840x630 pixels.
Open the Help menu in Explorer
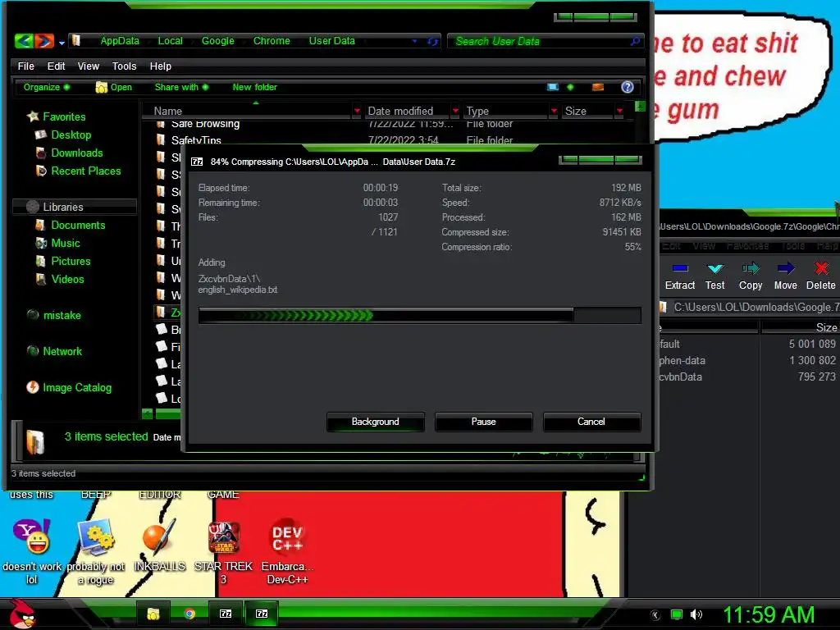click(x=160, y=66)
